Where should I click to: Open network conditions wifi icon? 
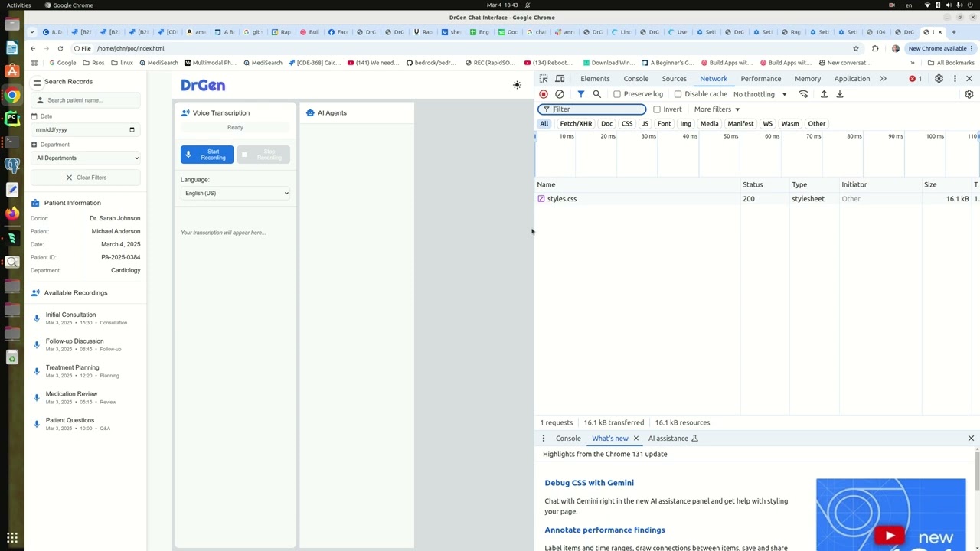tap(803, 94)
